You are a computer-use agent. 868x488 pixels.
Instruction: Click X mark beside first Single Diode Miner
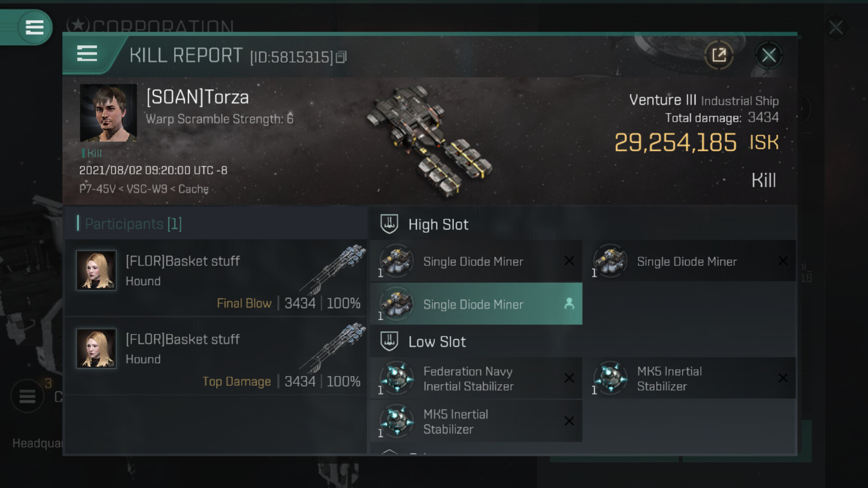569,261
